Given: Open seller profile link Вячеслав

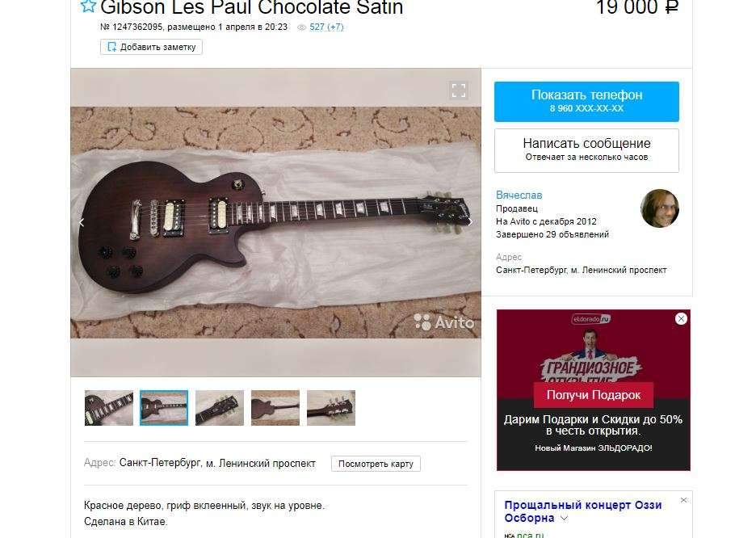Looking at the screenshot, I should coord(519,195).
